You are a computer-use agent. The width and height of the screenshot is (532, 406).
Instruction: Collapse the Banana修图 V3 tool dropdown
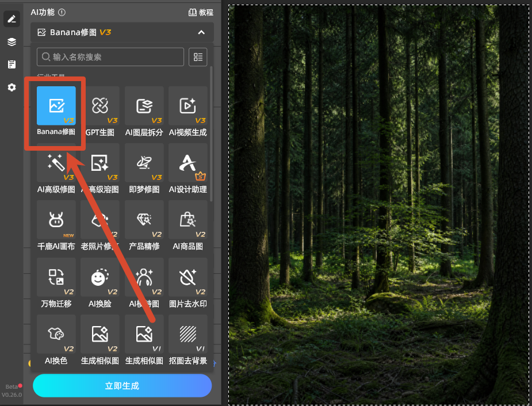click(x=201, y=32)
